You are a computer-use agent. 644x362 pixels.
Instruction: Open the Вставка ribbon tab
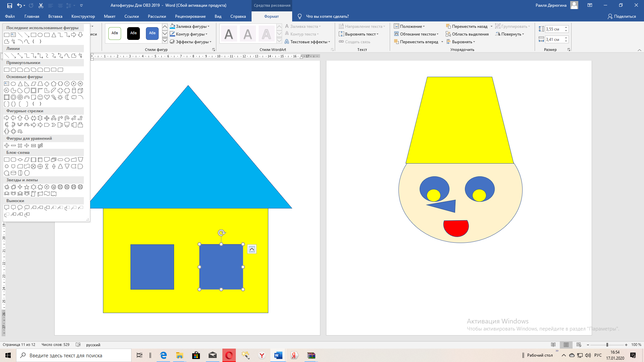point(55,16)
